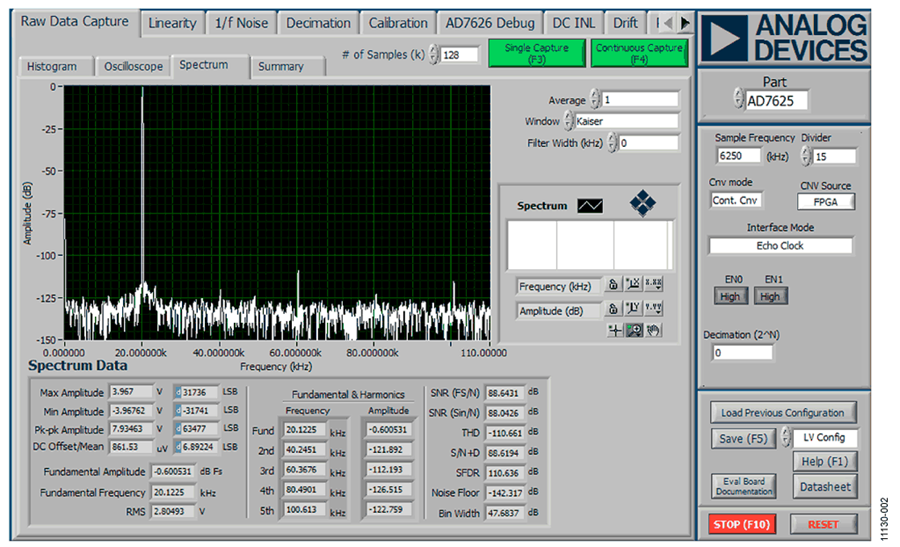Toggle the Frequency axis autoscale lock
The height and width of the screenshot is (547, 900).
(613, 284)
